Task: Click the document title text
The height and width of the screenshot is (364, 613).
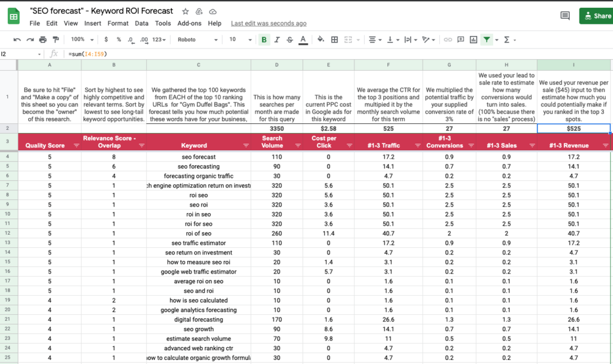Action: 102,11
